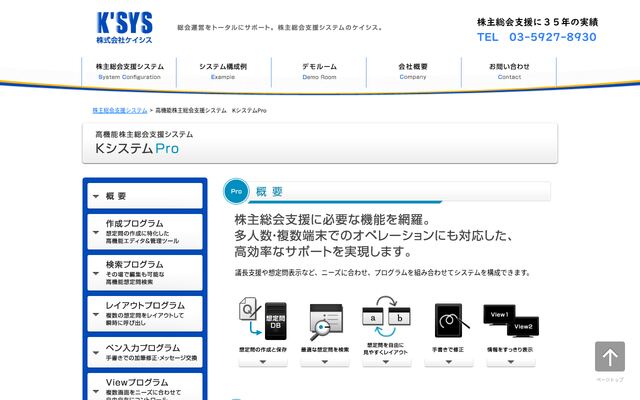This screenshot has width=640, height=400.
Task: Expand the arrow under 見やすくレイアウト
Action: [387, 362]
